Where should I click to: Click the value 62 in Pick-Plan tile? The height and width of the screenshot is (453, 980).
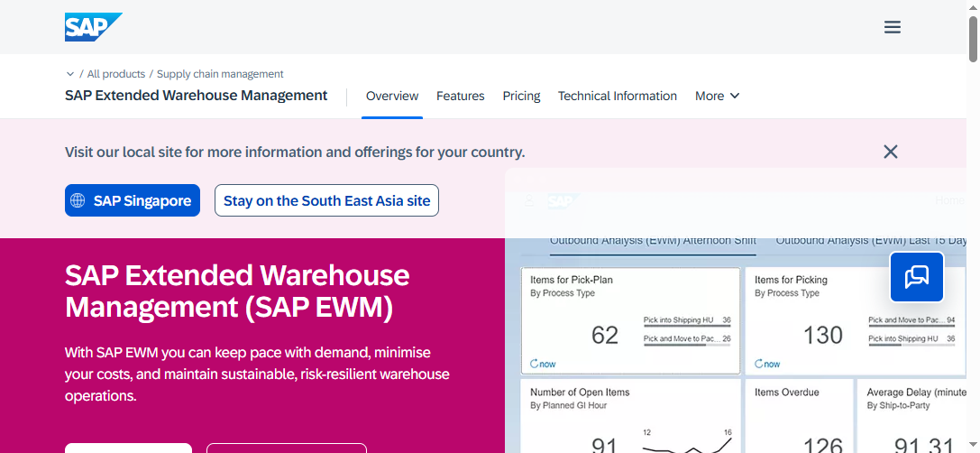604,336
